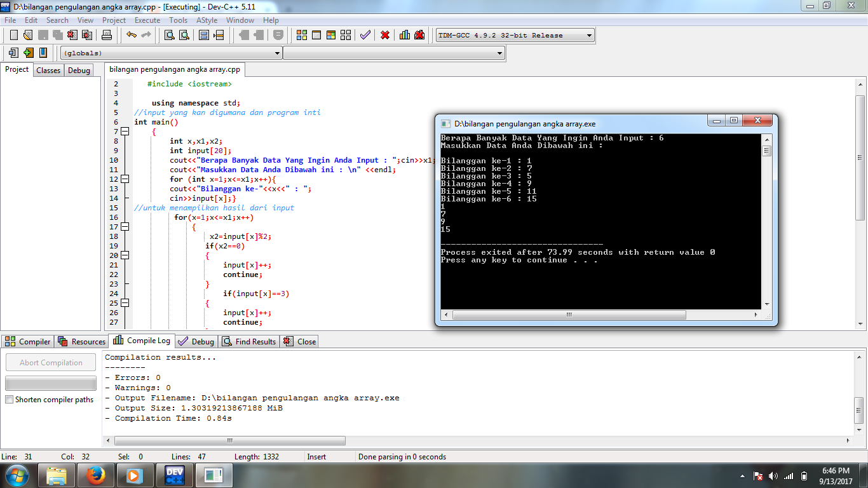Click the Go to function toolbar icon
Image resolution: width=868 pixels, height=488 pixels.
coord(204,35)
